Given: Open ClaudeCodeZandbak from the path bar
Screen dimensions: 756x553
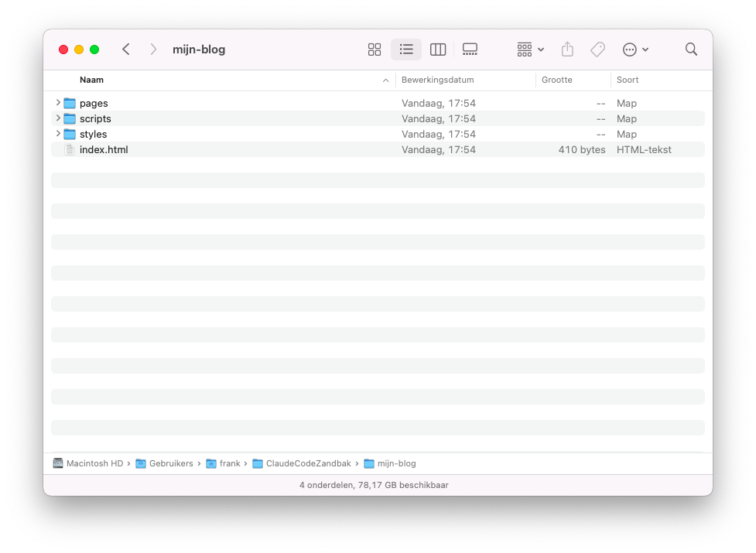Looking at the screenshot, I should (x=301, y=463).
